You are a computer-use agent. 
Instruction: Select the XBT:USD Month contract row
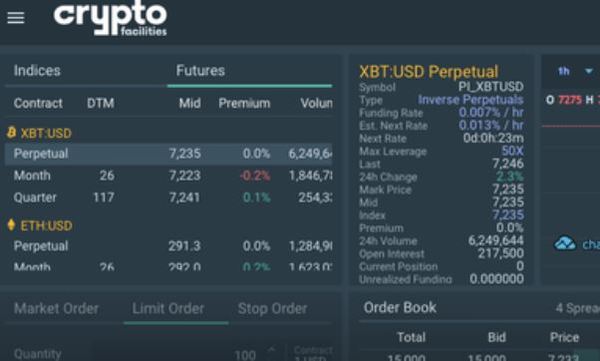click(x=168, y=176)
